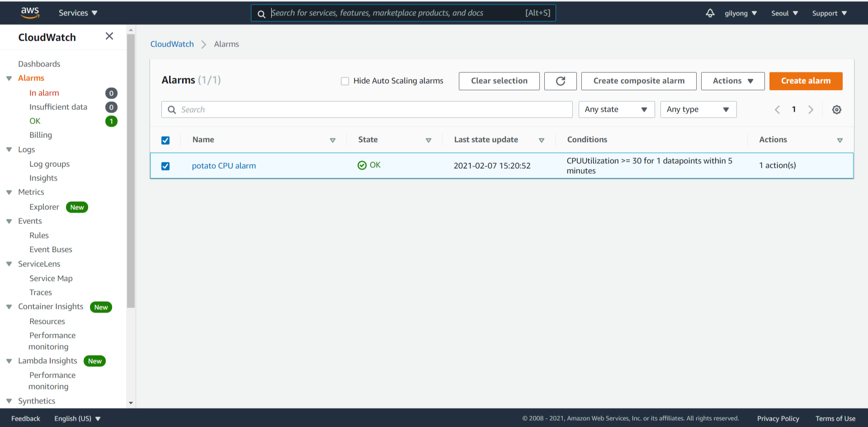The width and height of the screenshot is (868, 427).
Task: Sort by Actions column arrow
Action: pos(840,140)
